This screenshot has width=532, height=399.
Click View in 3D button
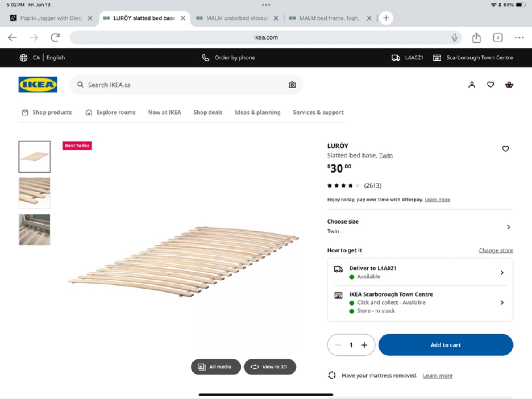click(x=270, y=367)
